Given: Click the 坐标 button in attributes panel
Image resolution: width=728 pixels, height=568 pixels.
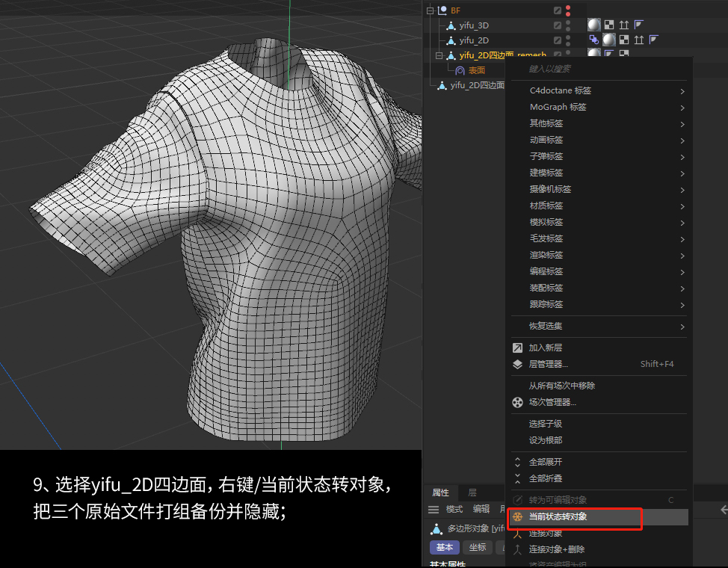Looking at the screenshot, I should [477, 547].
